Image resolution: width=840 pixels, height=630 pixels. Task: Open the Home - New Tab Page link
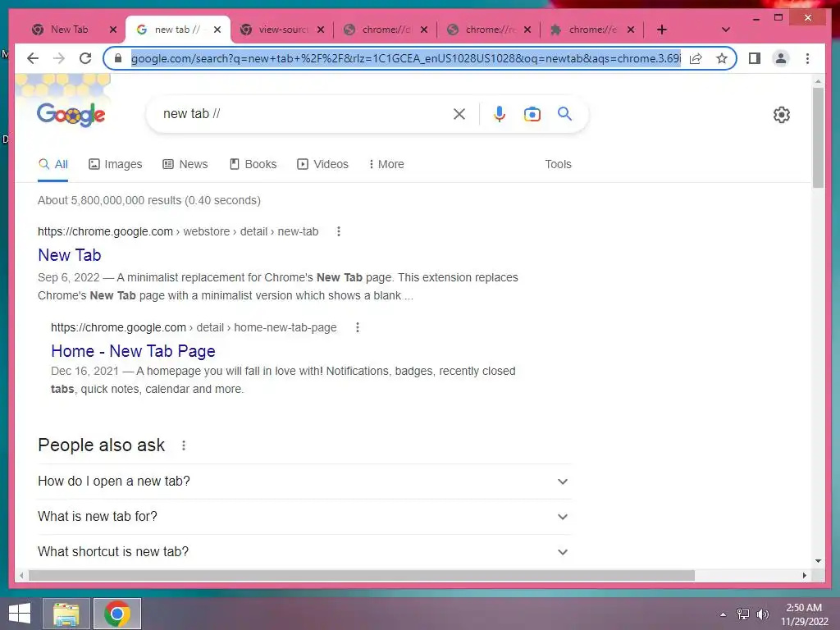tap(133, 351)
